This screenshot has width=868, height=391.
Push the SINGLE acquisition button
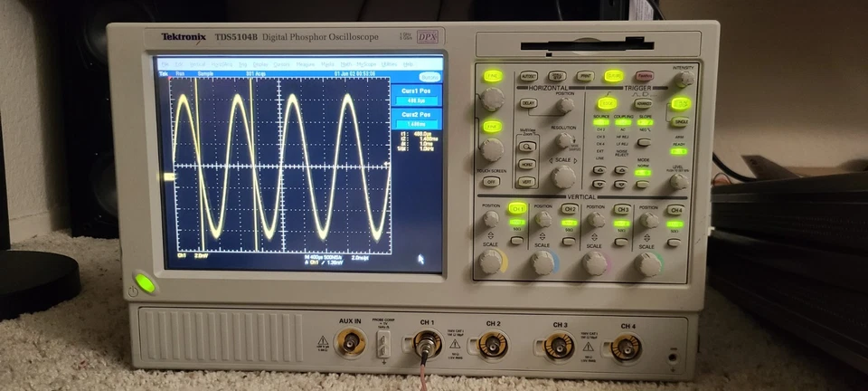pyautogui.click(x=680, y=121)
